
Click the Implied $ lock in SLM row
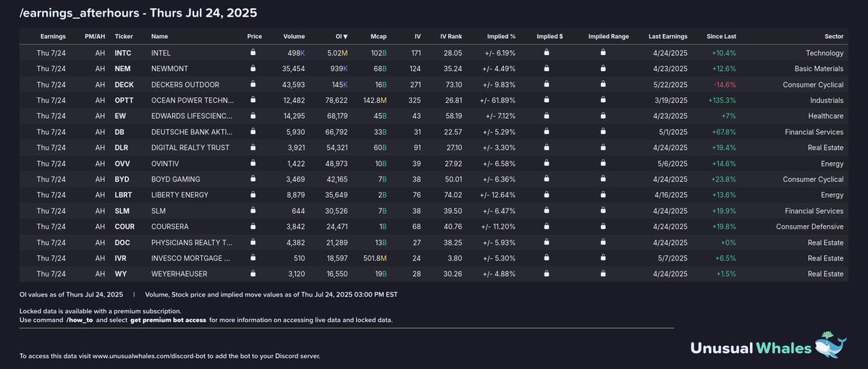(547, 211)
